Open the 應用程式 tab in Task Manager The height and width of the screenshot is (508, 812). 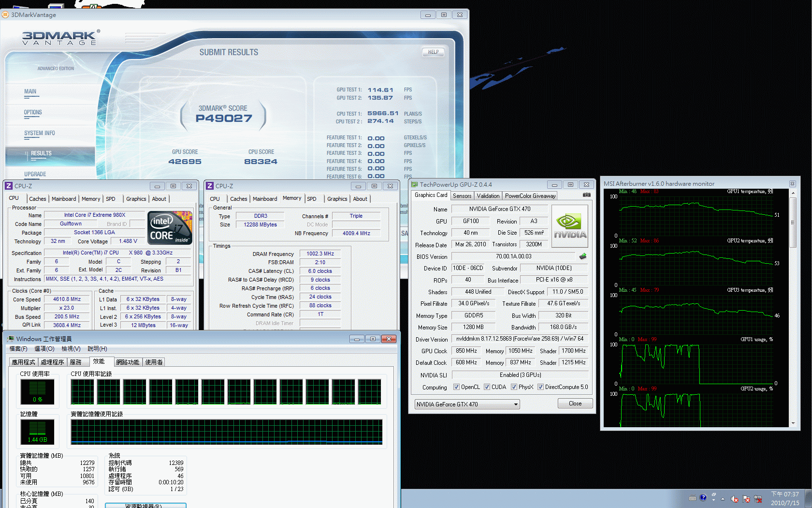pos(23,362)
